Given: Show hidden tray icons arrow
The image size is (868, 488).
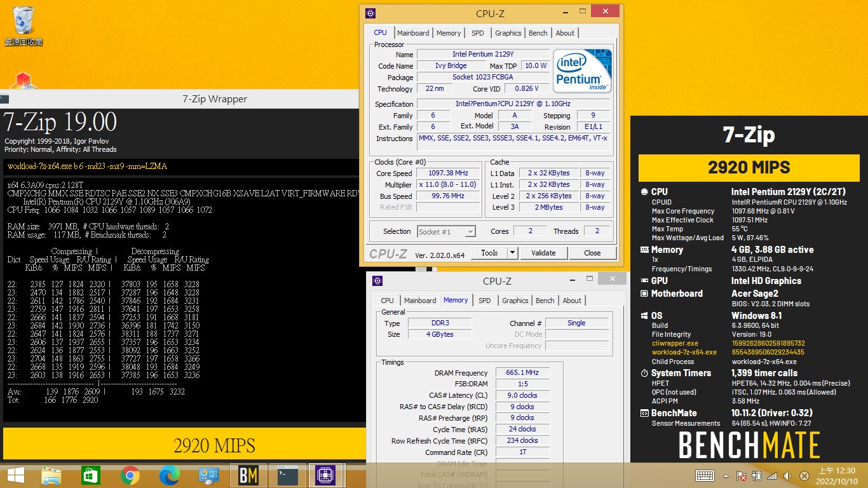Looking at the screenshot, I should click(x=726, y=476).
